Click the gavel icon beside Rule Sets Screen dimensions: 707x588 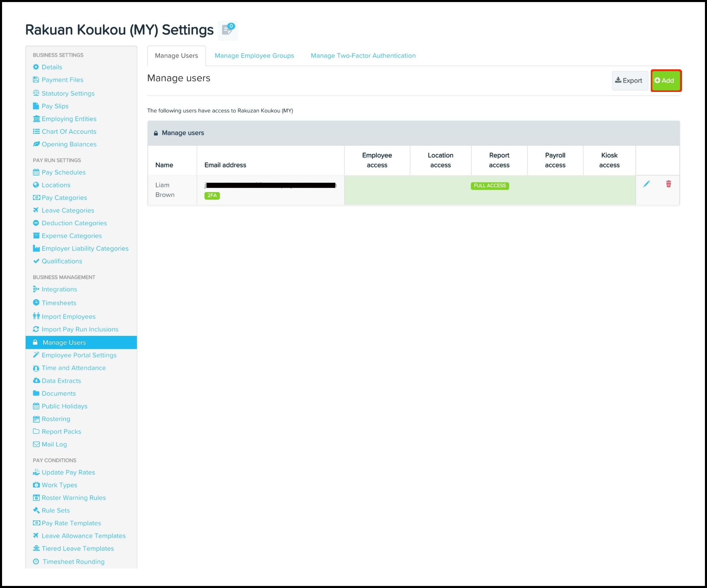click(x=36, y=510)
